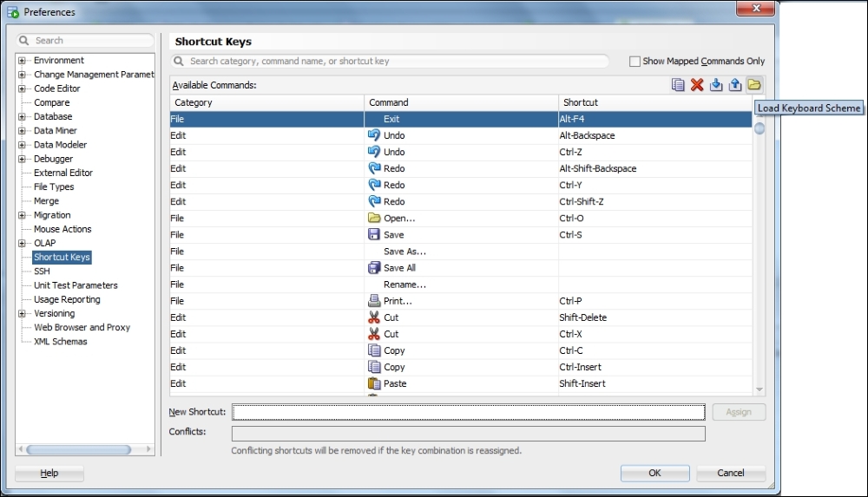
Task: Click the magnifier icon in the command search field
Action: 178,61
